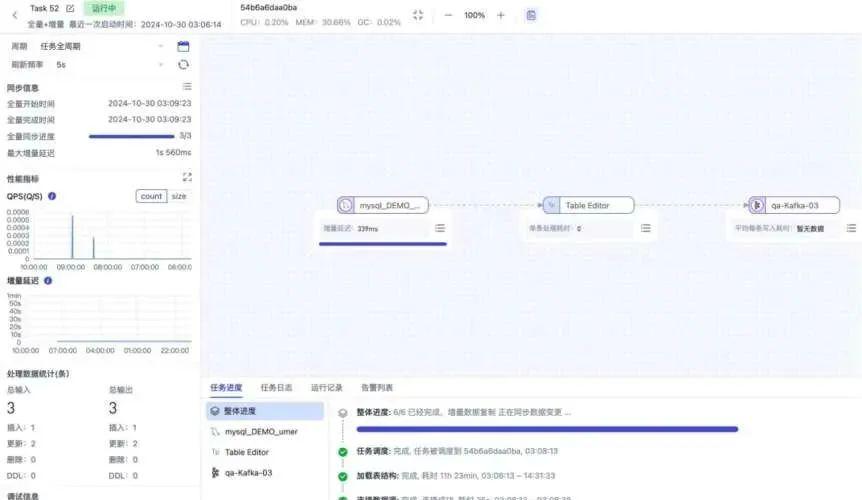Zoom out the canvas with the minus icon

coord(448,15)
